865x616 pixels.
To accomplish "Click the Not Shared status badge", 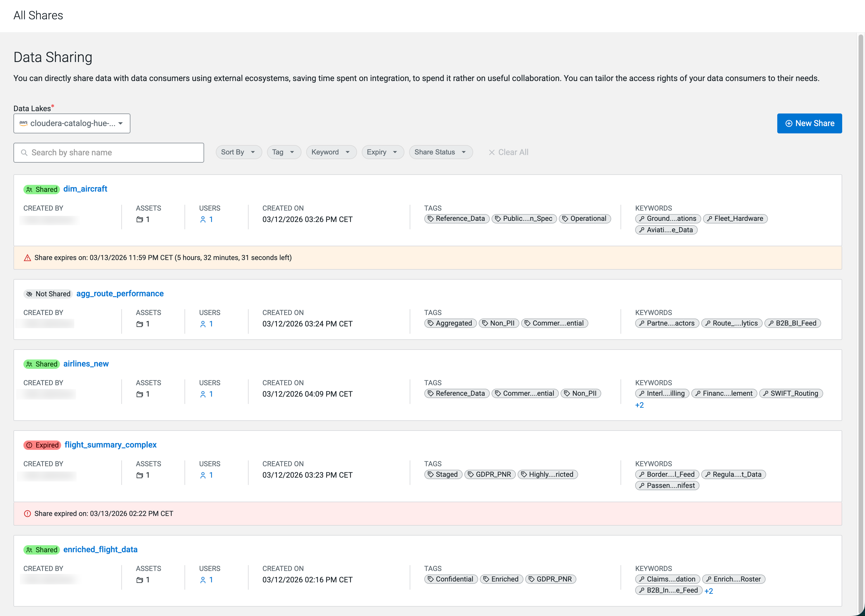I will click(x=48, y=294).
